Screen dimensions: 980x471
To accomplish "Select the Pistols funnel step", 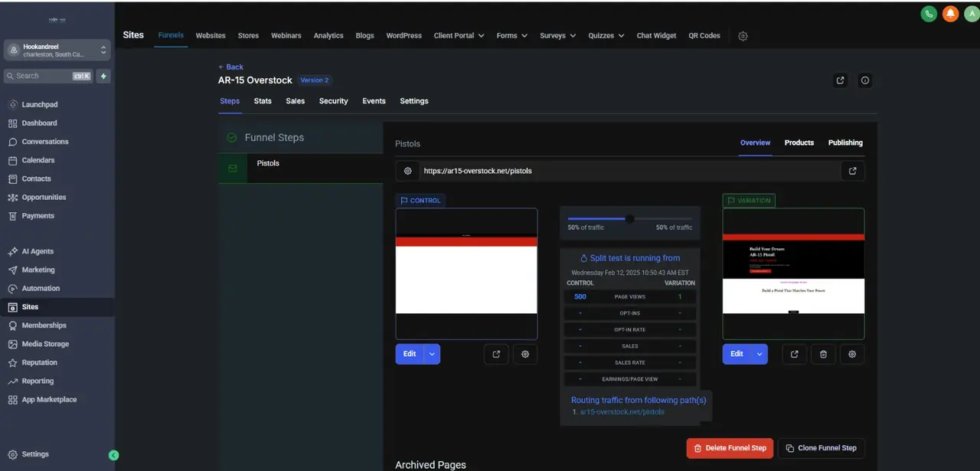I will 300,168.
